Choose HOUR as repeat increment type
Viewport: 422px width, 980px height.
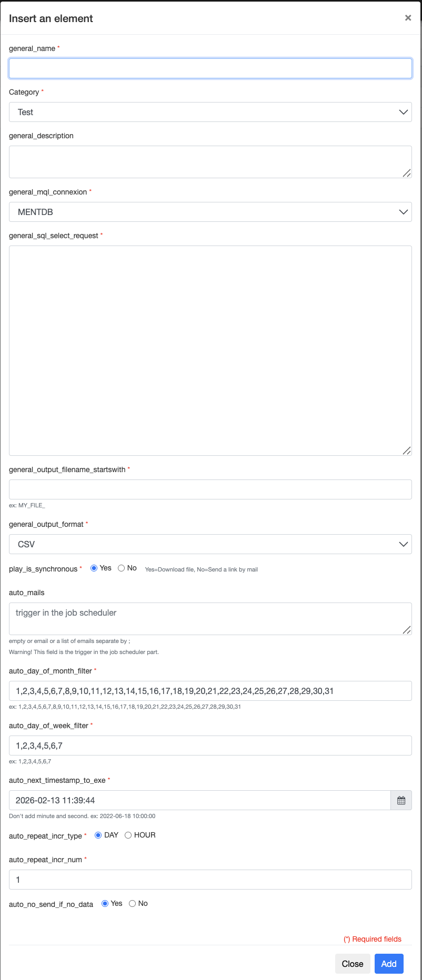[128, 835]
